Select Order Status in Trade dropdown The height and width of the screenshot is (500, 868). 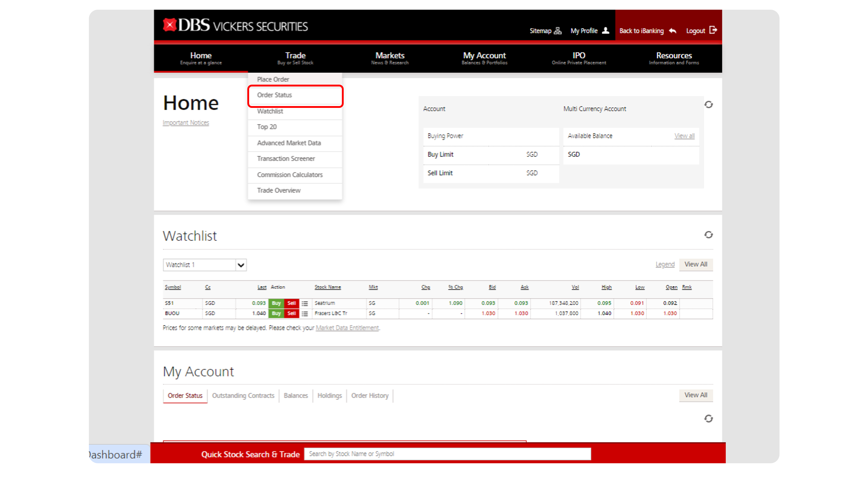coord(295,95)
